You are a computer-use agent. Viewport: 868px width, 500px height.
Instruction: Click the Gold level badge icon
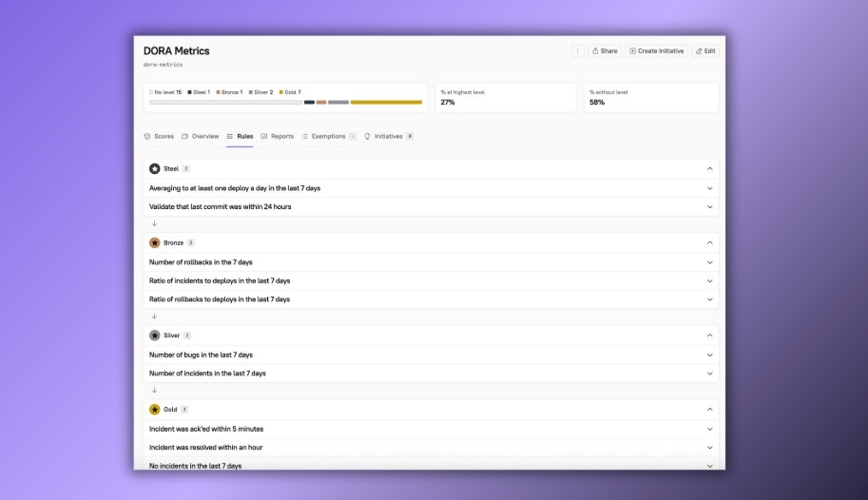[154, 410]
